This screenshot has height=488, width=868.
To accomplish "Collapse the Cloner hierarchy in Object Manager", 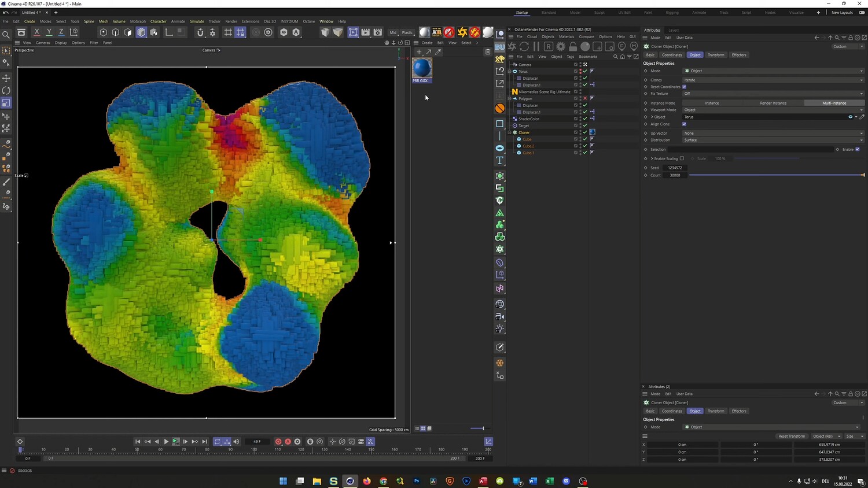I will [510, 132].
